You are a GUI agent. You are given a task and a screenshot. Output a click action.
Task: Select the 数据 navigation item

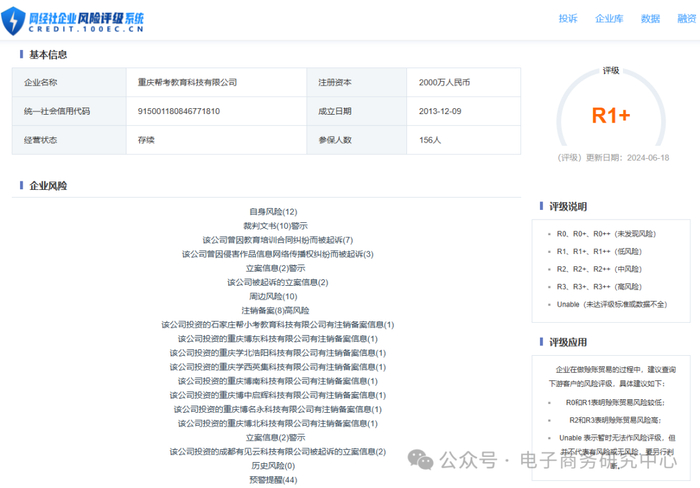click(x=650, y=19)
